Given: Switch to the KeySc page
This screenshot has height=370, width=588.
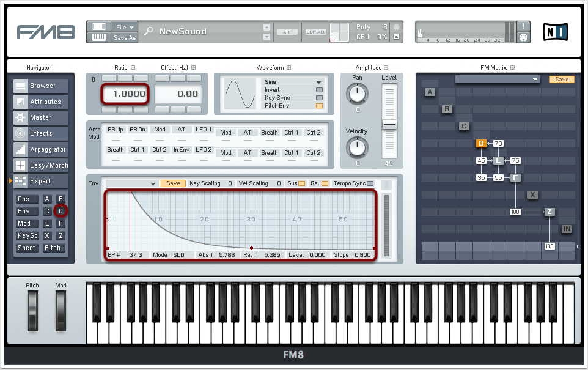Looking at the screenshot, I should pos(27,236).
